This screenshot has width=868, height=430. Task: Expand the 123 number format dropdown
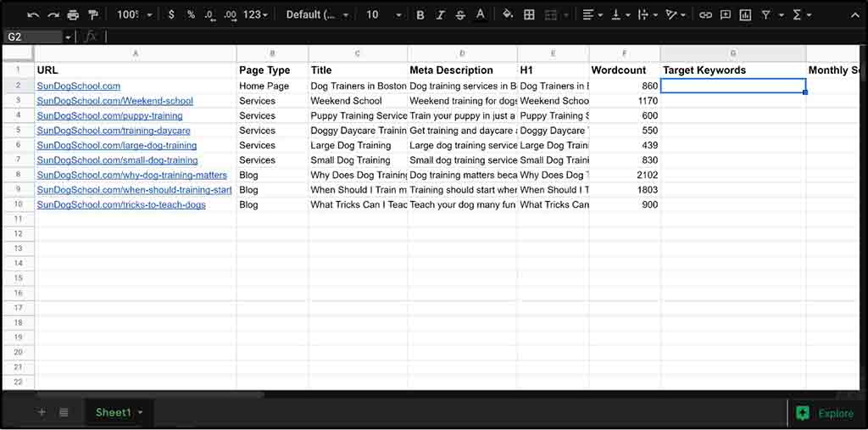tap(255, 14)
